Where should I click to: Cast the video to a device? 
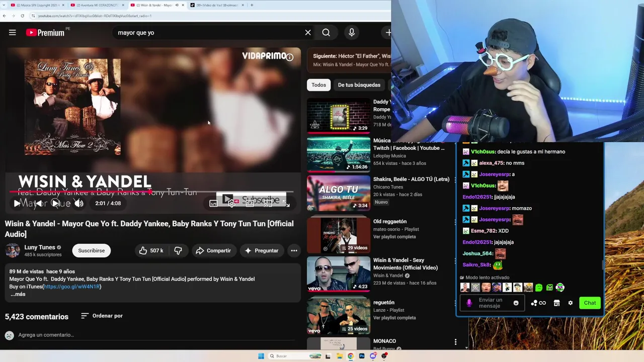click(x=268, y=203)
